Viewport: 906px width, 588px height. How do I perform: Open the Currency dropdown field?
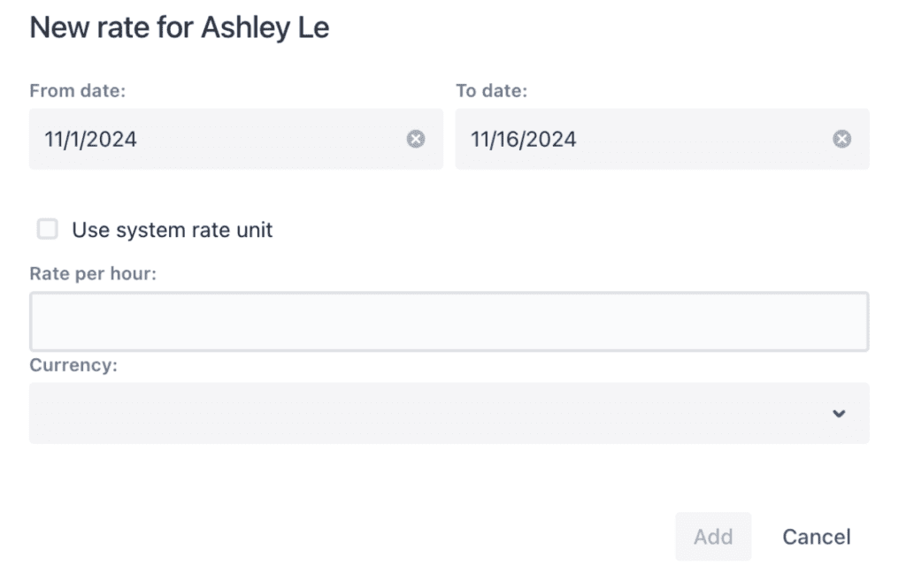[449, 413]
